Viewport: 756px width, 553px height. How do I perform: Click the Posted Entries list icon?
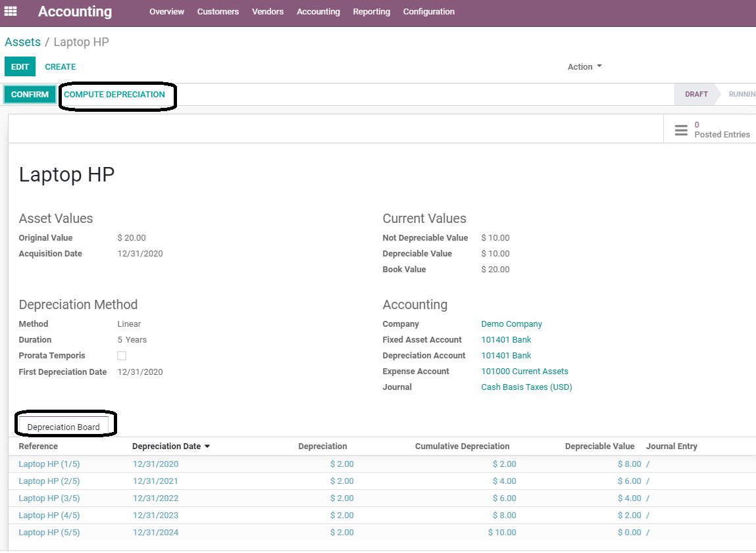point(681,130)
